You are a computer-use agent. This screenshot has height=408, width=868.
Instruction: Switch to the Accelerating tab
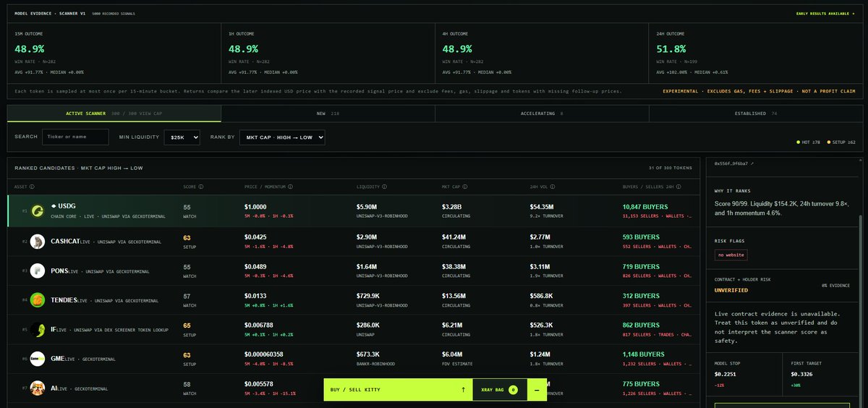pos(542,114)
